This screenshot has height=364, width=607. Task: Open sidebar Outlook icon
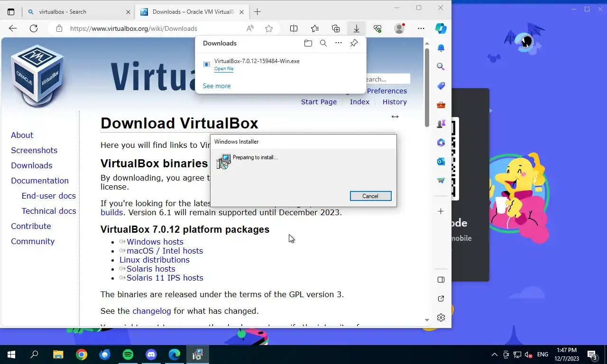(x=441, y=162)
